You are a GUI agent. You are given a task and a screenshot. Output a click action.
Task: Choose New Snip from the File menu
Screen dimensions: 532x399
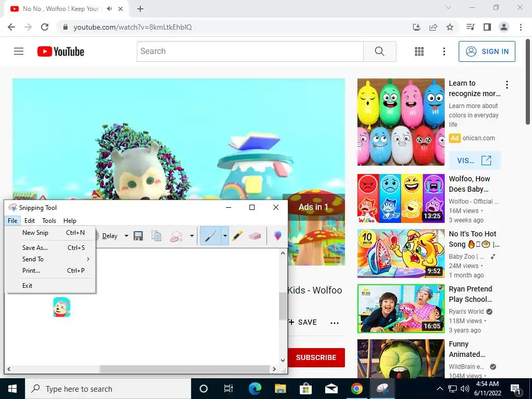[54, 233]
